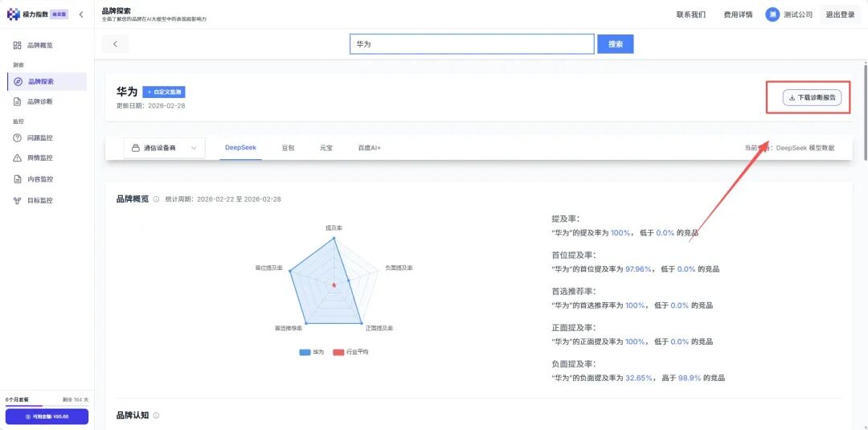Open the 舆情监控 sidebar item
Viewport: 868px width, 430px height.
47,158
